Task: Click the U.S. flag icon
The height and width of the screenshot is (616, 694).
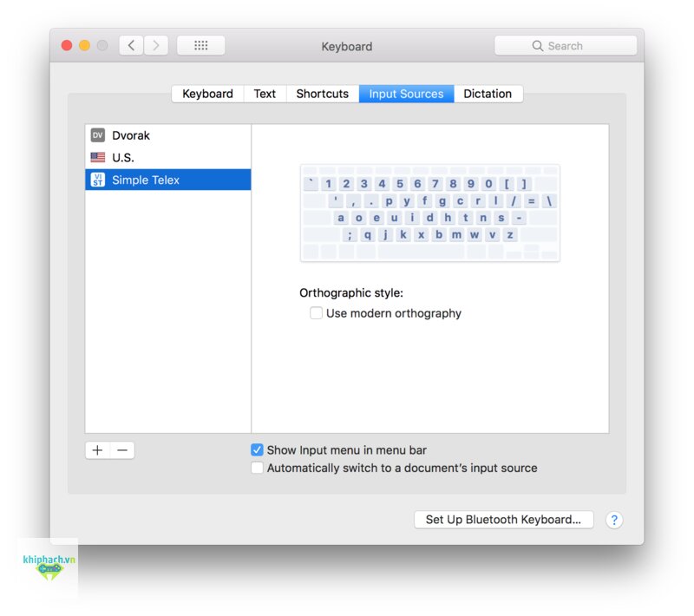Action: click(x=98, y=157)
